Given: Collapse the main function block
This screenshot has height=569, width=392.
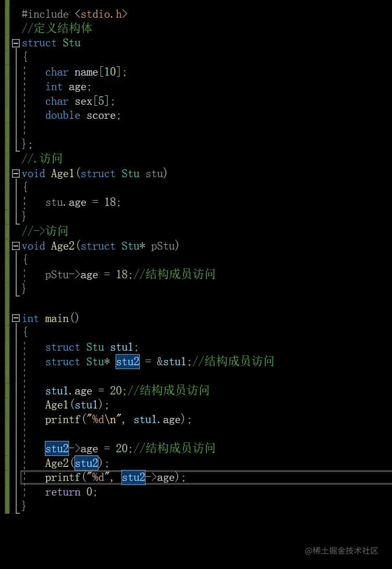Looking at the screenshot, I should click(16, 318).
